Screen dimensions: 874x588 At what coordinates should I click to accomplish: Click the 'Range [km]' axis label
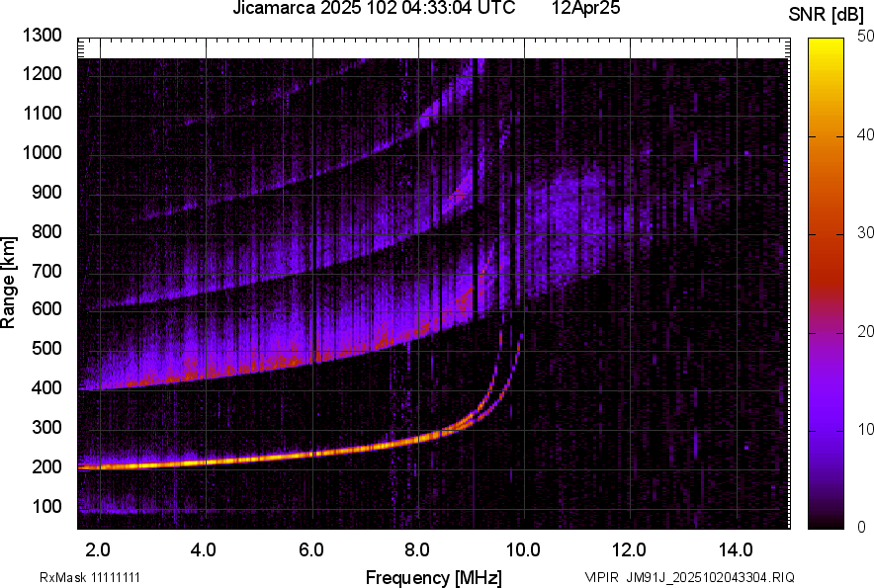8,282
